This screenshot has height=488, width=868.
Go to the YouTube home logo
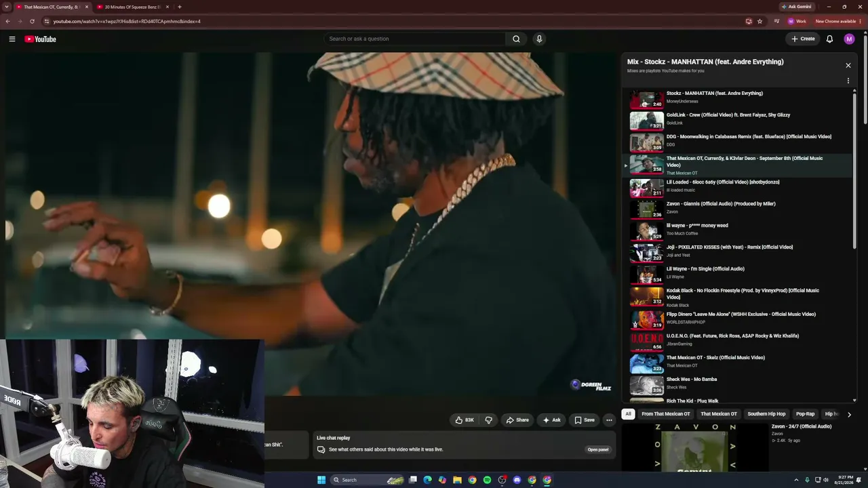[41, 39]
